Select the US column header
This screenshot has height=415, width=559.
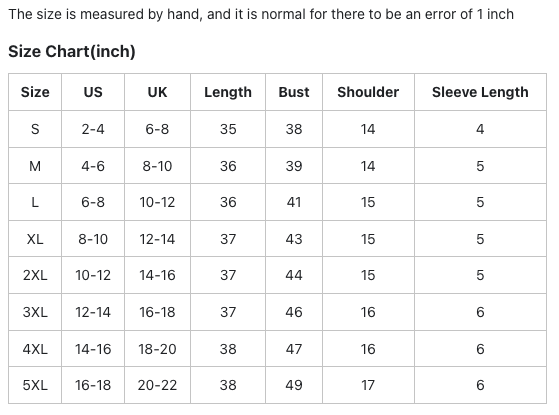point(93,92)
